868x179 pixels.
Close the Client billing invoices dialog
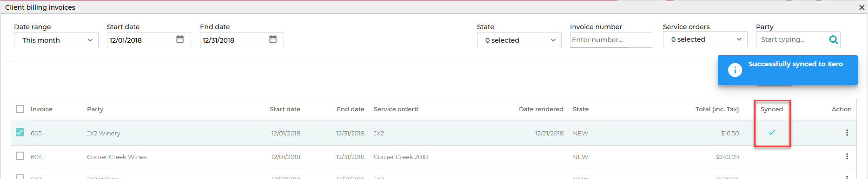[861, 7]
